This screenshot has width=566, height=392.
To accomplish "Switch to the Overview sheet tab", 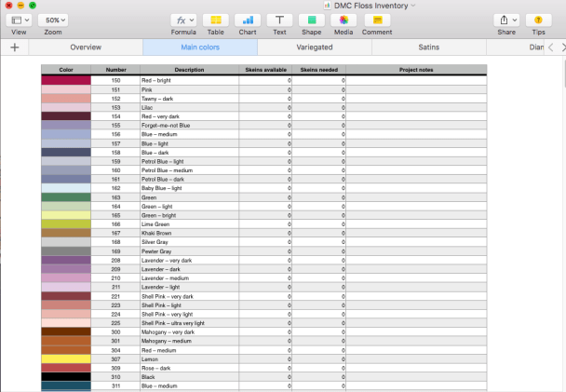I will point(86,47).
